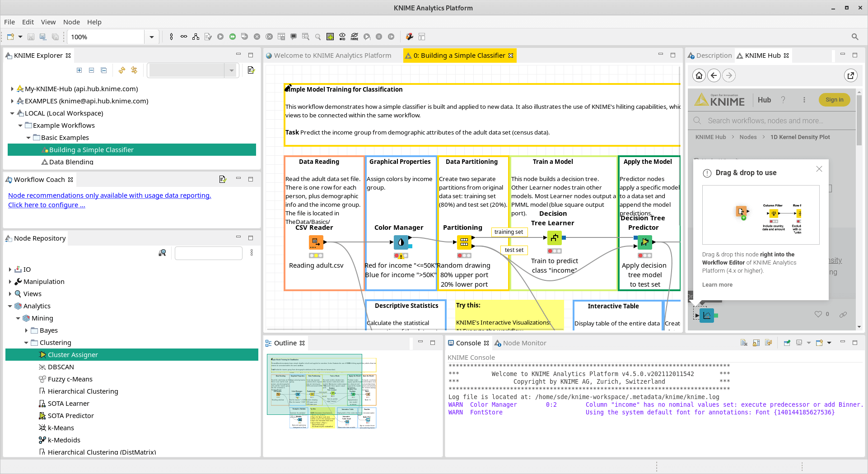The width and height of the screenshot is (868, 474).
Task: Click the KNIME Hub home icon
Action: (699, 75)
